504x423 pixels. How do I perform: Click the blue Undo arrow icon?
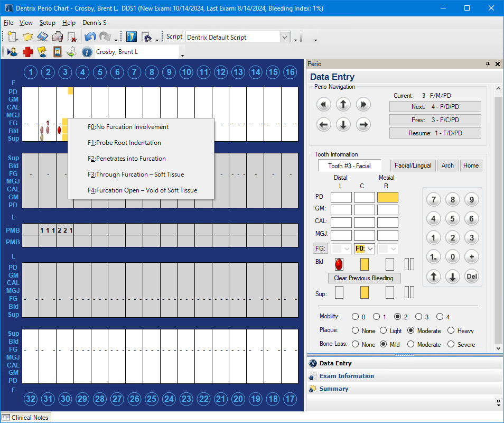pos(90,37)
